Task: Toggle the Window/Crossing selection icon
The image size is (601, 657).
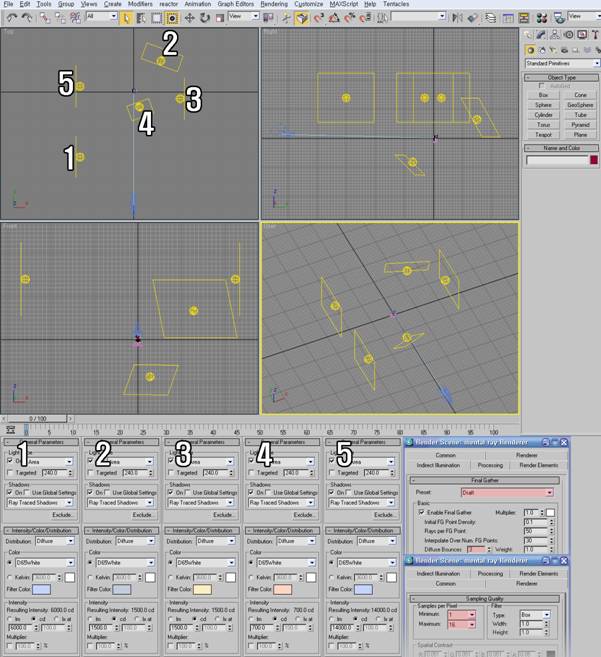Action: click(x=172, y=18)
